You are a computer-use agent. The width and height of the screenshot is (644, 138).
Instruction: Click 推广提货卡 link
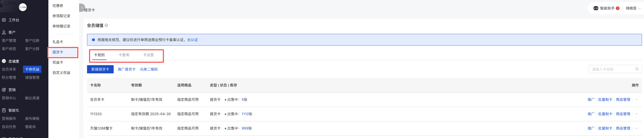tap(126, 69)
